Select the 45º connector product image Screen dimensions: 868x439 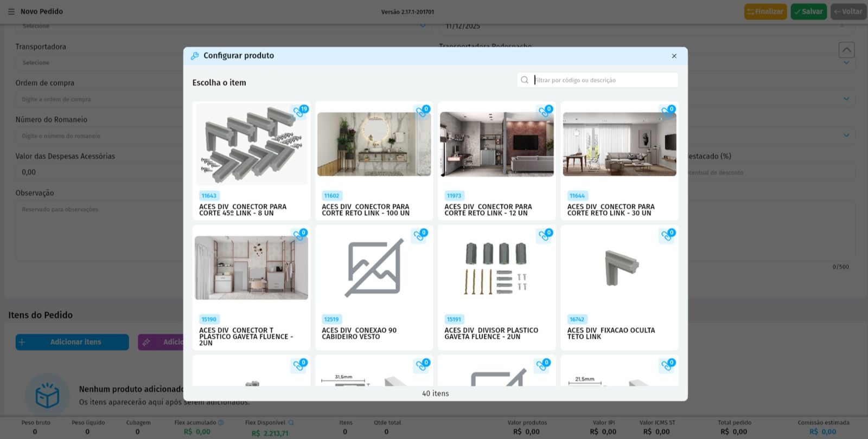point(252,144)
